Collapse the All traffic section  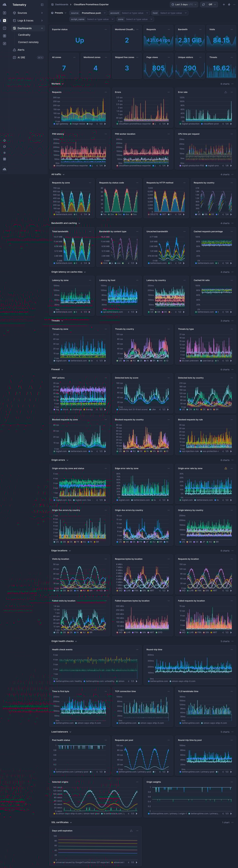[x=58, y=175]
